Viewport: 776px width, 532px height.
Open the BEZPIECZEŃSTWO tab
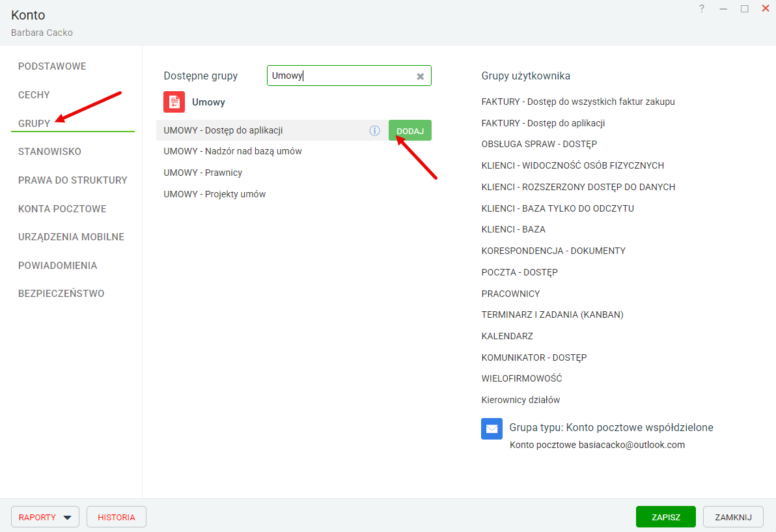pyautogui.click(x=61, y=294)
